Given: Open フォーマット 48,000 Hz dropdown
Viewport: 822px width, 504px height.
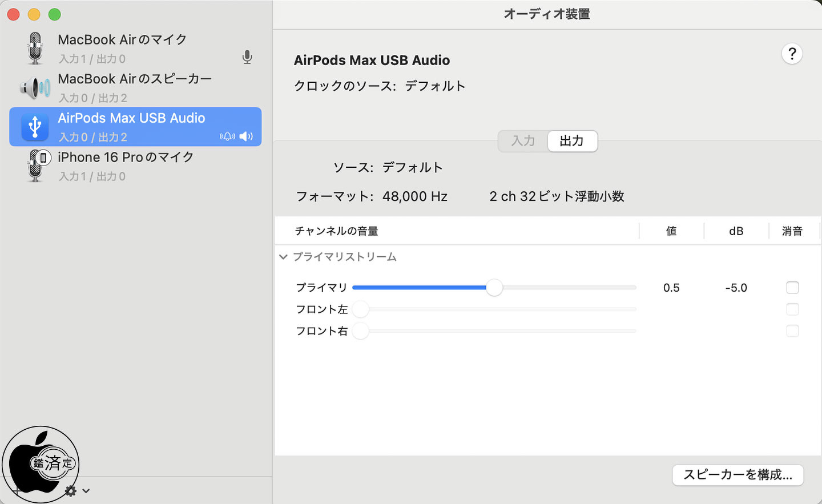Looking at the screenshot, I should (415, 196).
